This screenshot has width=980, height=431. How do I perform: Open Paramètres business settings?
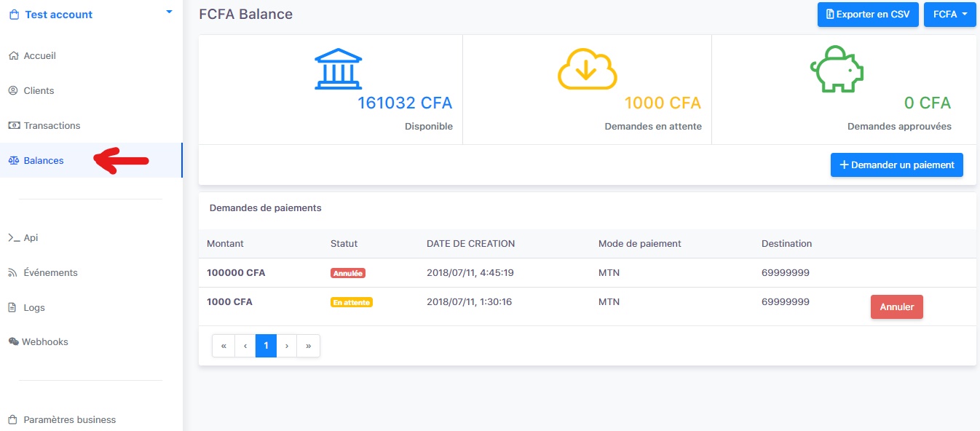[x=70, y=419]
